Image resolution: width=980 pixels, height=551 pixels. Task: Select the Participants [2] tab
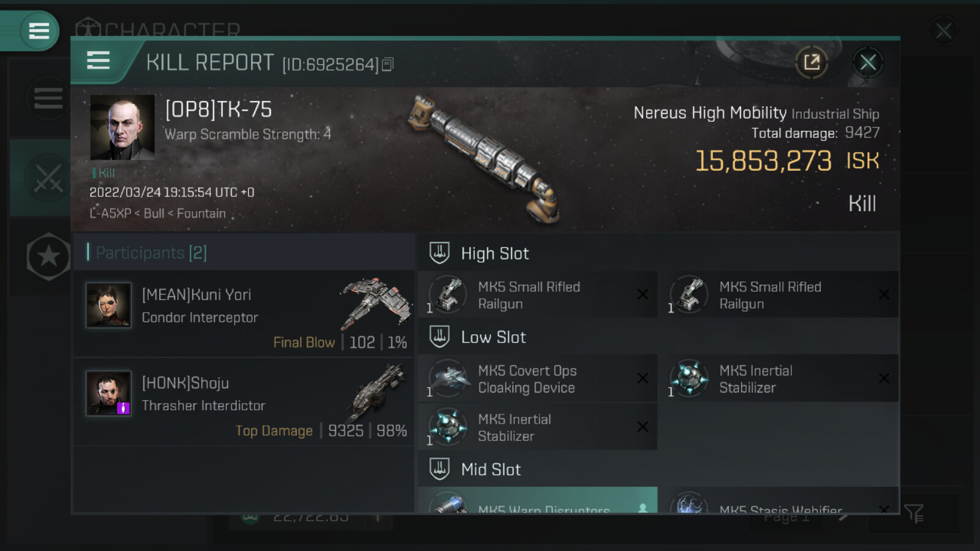(x=151, y=253)
